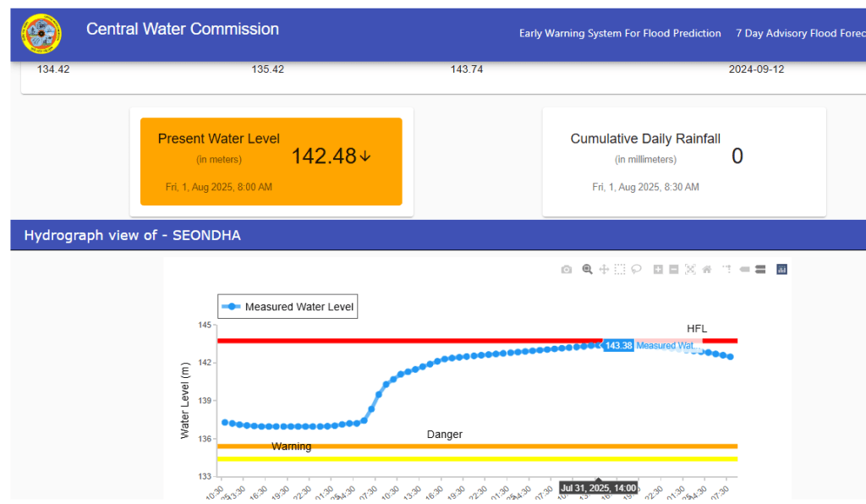Download plot as PNG with camera icon
Viewport: 866px width, 504px height.
coord(567,270)
